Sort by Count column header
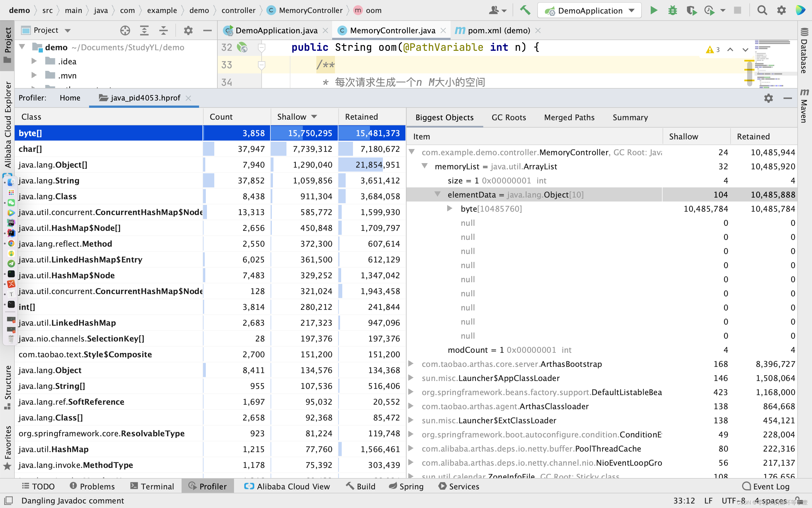 (237, 117)
